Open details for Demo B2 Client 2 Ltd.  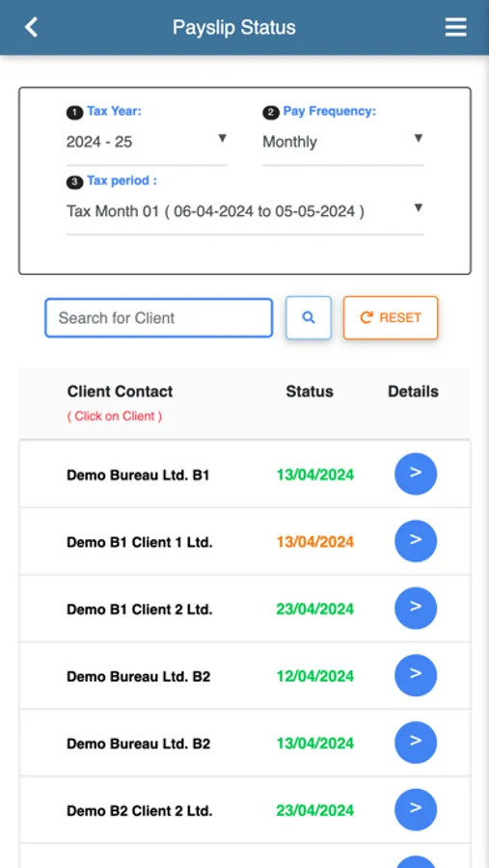pyautogui.click(x=416, y=810)
